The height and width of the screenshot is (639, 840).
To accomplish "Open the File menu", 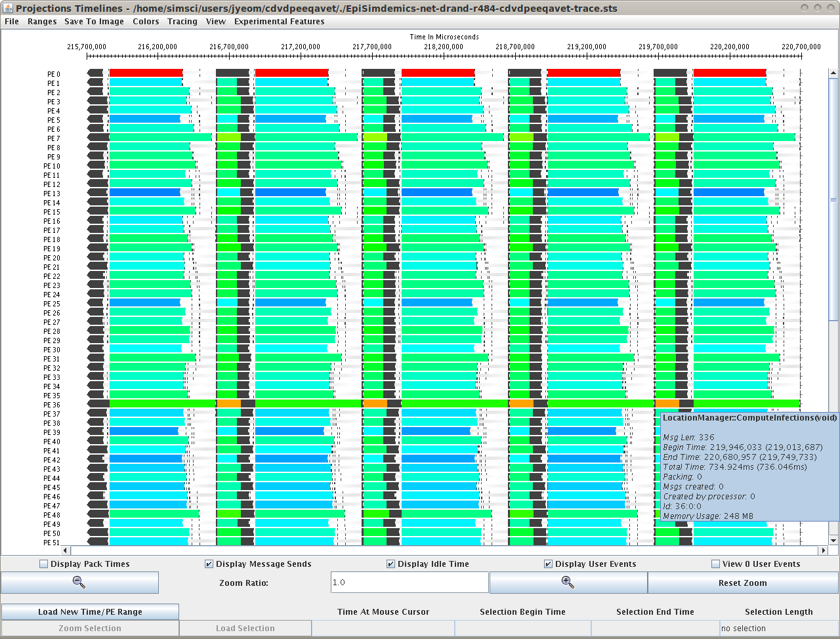I will point(12,22).
